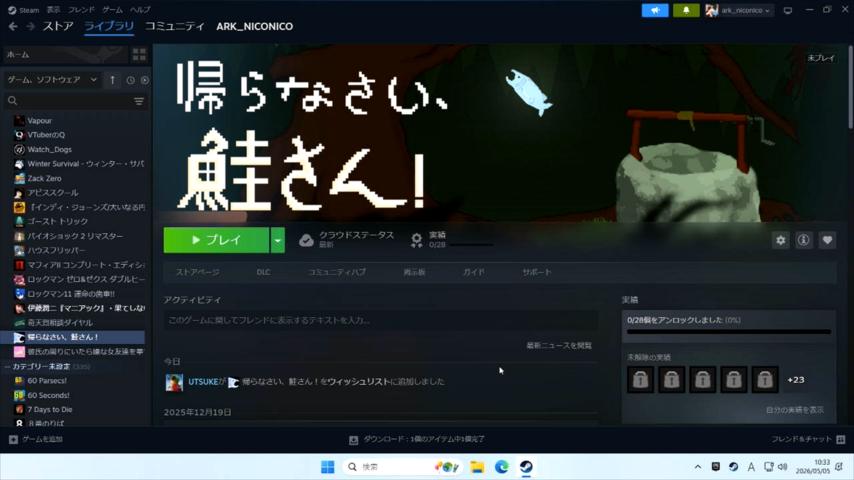Open game settings gear icon
Screen dimensions: 854x480
(780, 240)
